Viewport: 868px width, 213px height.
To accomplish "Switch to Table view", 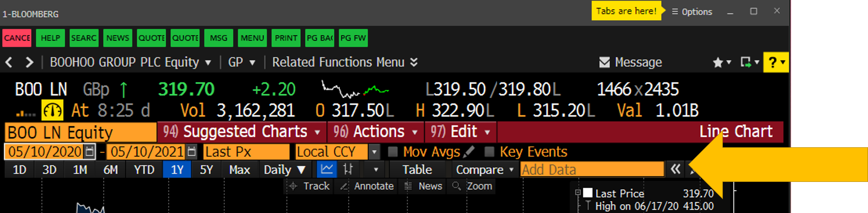I will coord(417,170).
